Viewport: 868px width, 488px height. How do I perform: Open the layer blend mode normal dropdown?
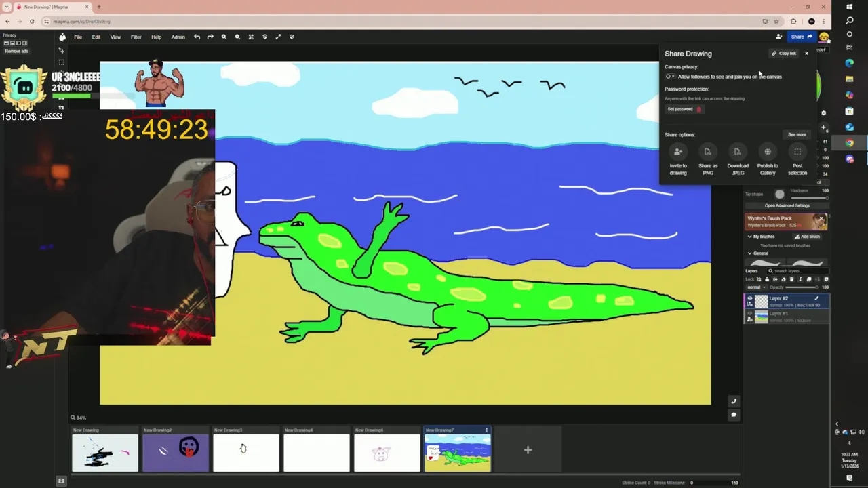(x=755, y=287)
